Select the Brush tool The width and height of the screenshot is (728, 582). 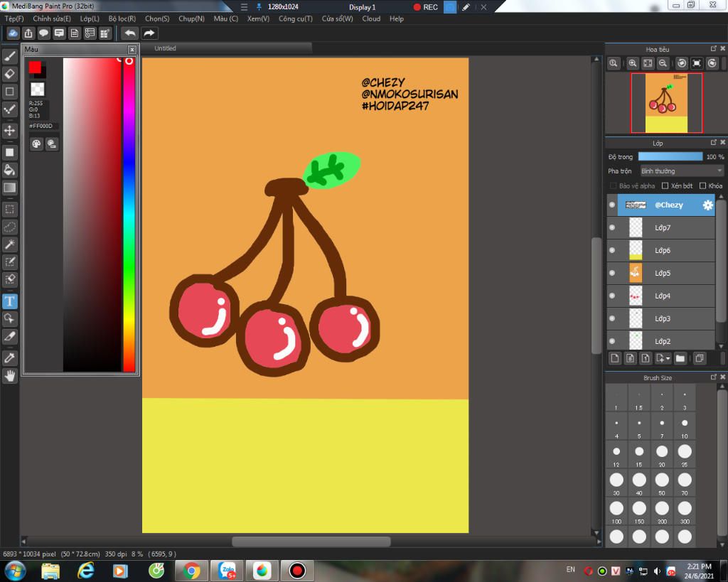(10, 56)
